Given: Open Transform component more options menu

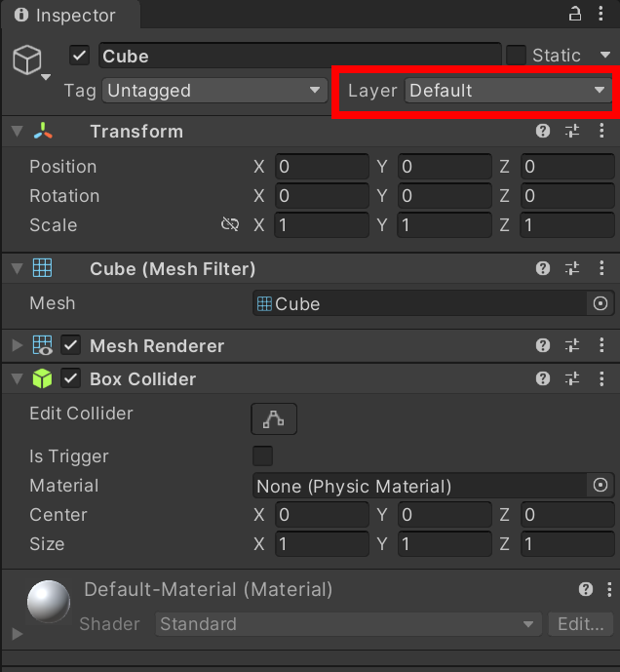Looking at the screenshot, I should coord(601,131).
